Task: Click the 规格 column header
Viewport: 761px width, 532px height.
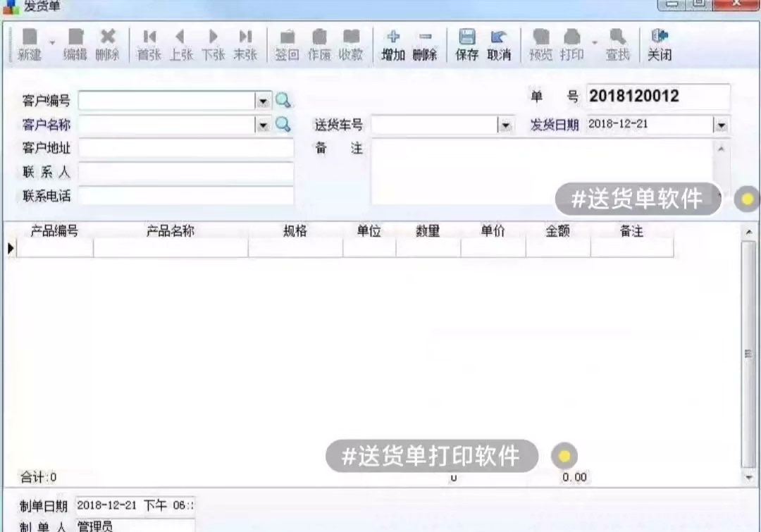Action: [295, 231]
